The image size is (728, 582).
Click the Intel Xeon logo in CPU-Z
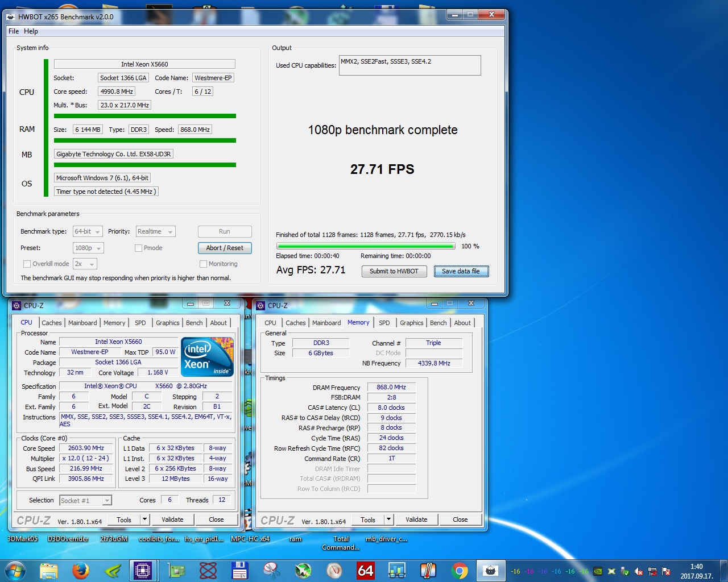point(208,356)
